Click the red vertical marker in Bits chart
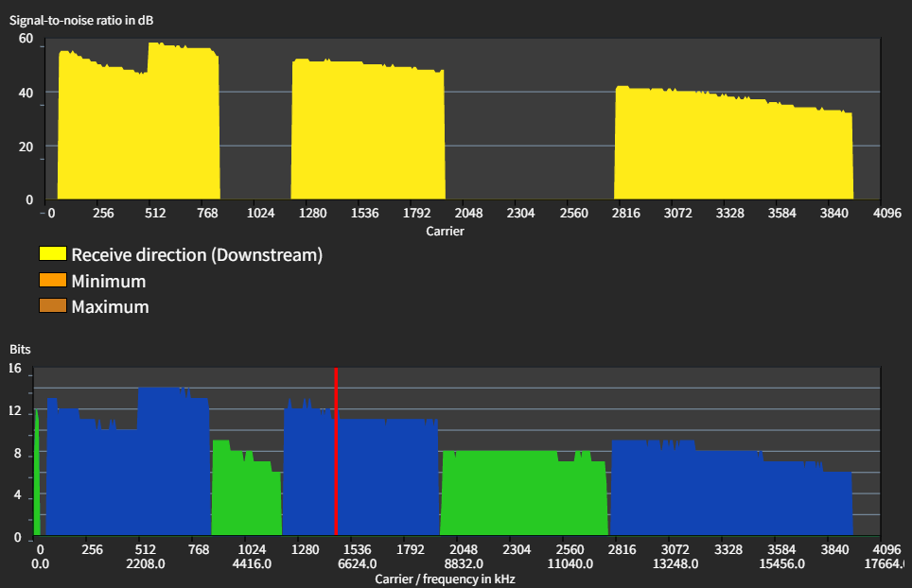This screenshot has height=588, width=912. point(336,454)
